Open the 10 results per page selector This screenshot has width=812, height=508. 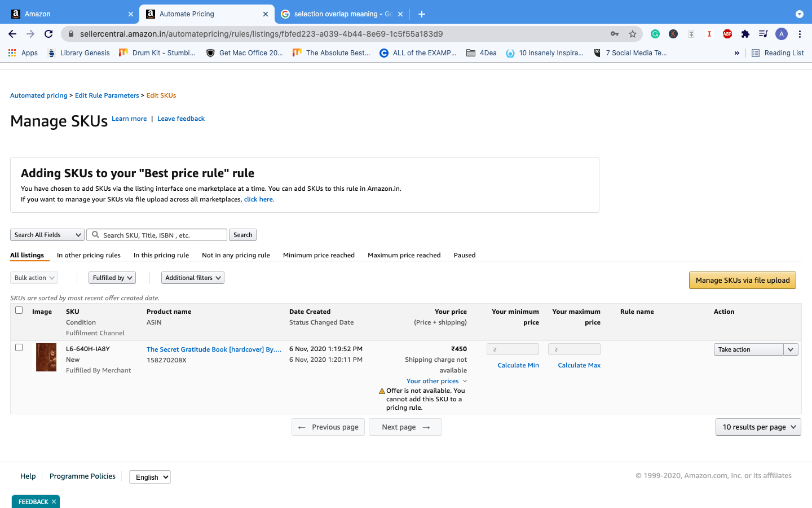tap(758, 427)
